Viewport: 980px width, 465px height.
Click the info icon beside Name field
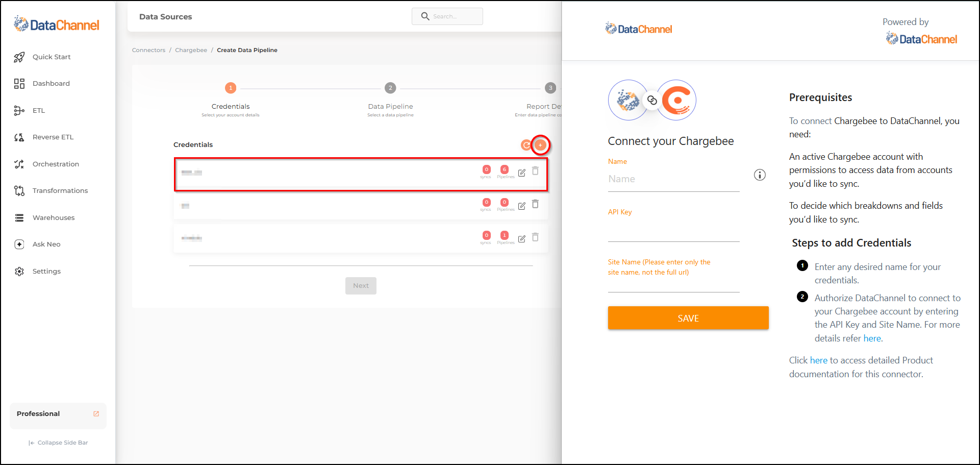coord(760,175)
